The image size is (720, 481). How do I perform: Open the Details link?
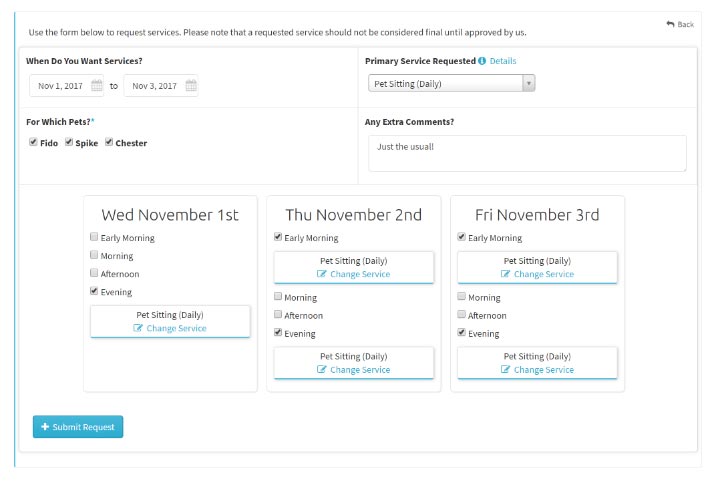[x=503, y=61]
